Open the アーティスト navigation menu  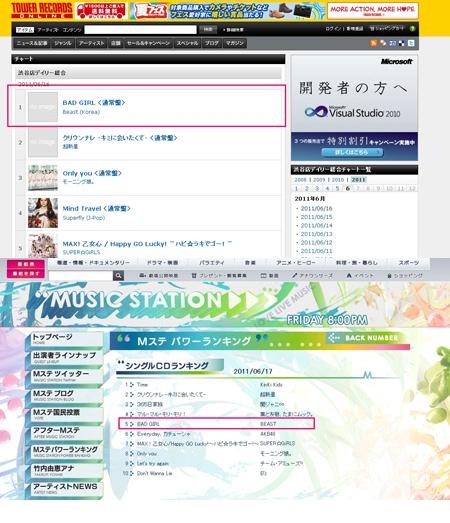91,43
